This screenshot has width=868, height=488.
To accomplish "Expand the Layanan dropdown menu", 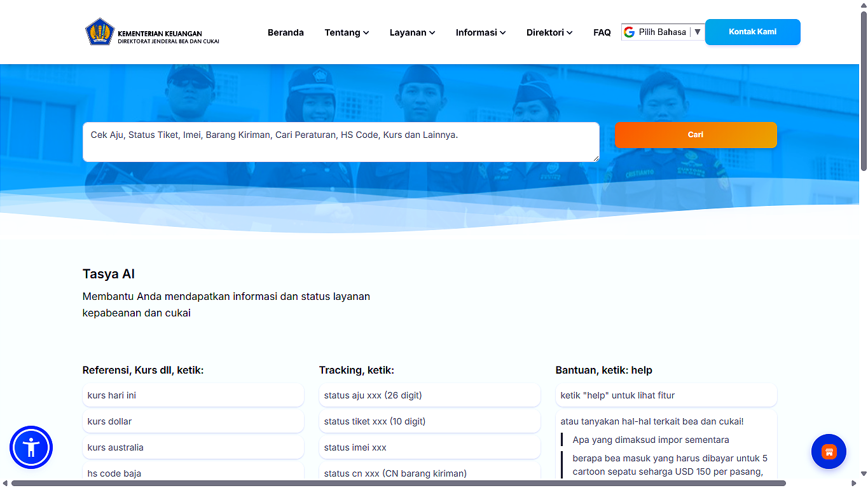I will (x=412, y=32).
